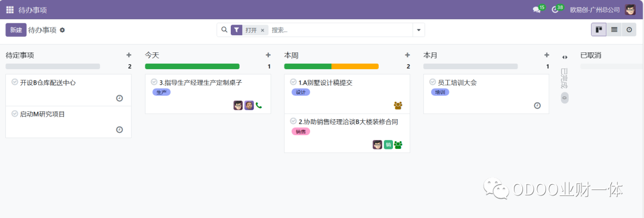
Task: Open activity clock on 员工培训大会 card
Action: [537, 105]
